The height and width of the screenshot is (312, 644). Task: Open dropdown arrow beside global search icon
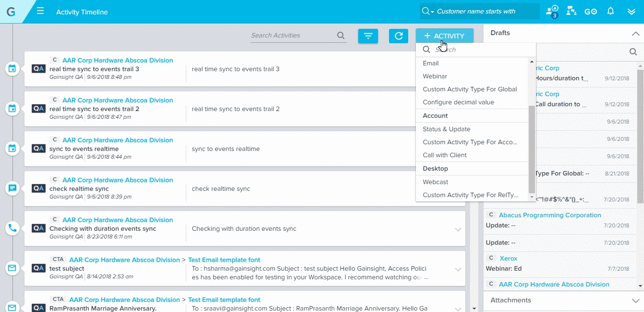(x=432, y=12)
